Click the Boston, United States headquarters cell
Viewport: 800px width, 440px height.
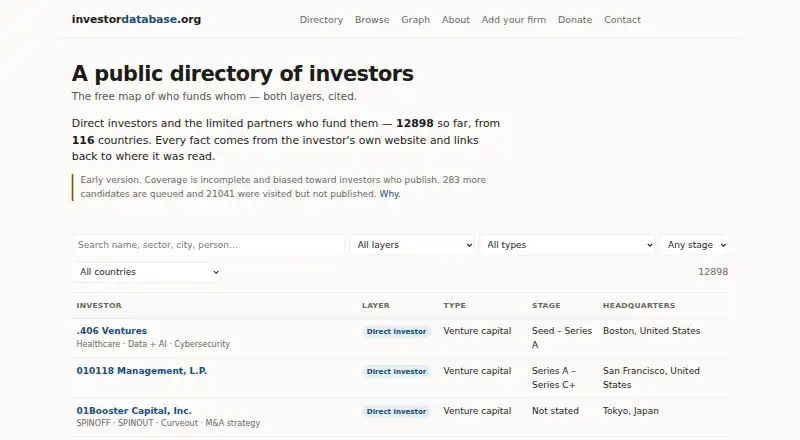point(652,331)
